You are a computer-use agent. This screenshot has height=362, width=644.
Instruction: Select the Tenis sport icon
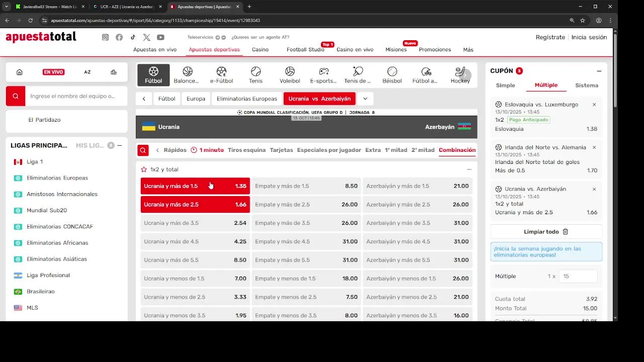tap(256, 75)
